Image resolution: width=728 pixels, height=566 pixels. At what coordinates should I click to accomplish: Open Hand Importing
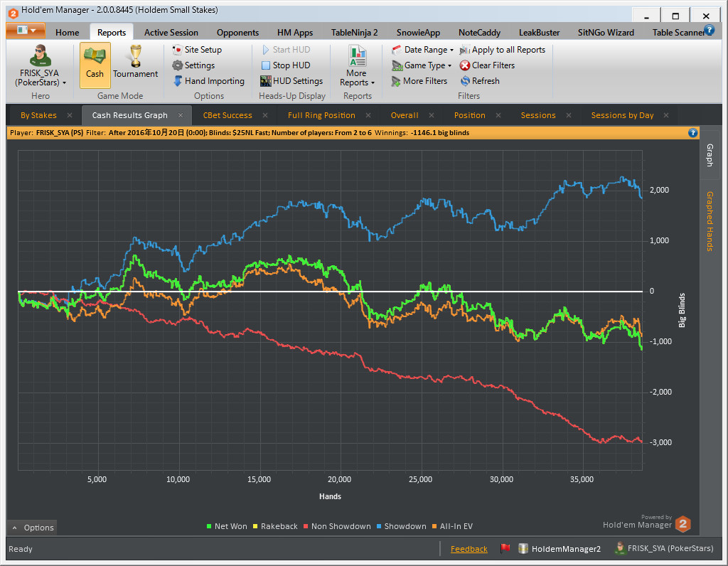point(208,81)
